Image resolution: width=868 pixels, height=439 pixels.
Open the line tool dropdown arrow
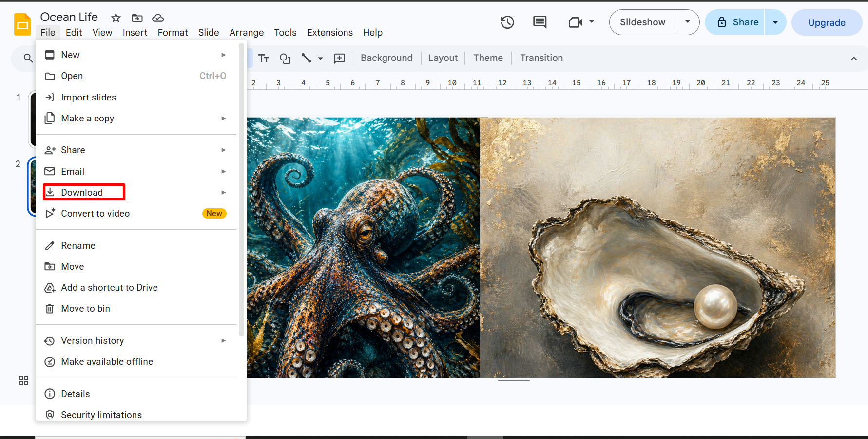[320, 58]
